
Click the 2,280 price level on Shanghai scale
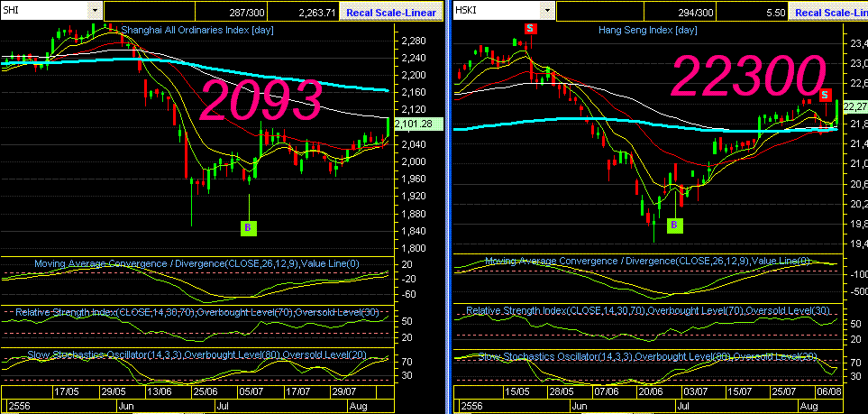tap(412, 41)
